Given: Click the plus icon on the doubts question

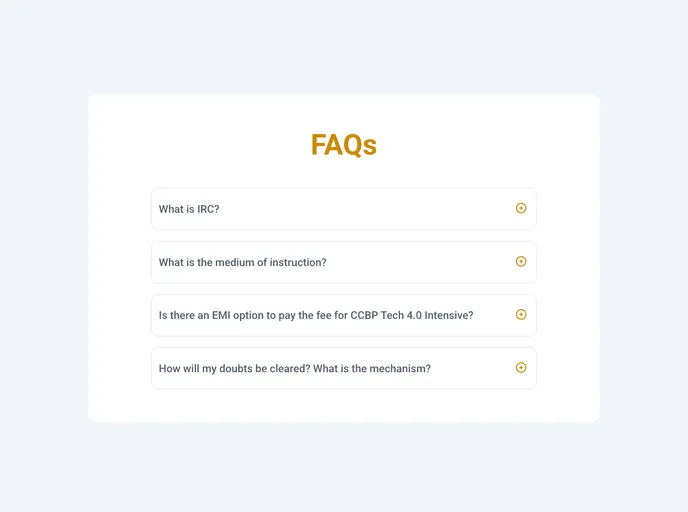Looking at the screenshot, I should coord(521,367).
